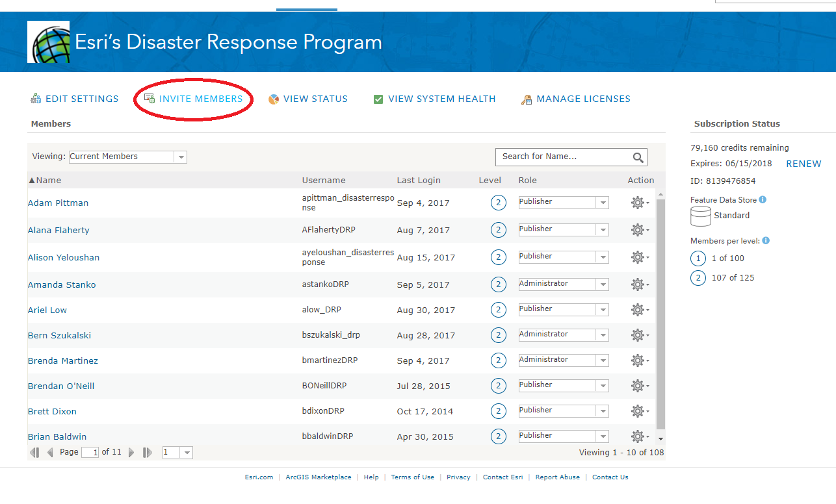Open the Privacy footer link

click(x=458, y=477)
